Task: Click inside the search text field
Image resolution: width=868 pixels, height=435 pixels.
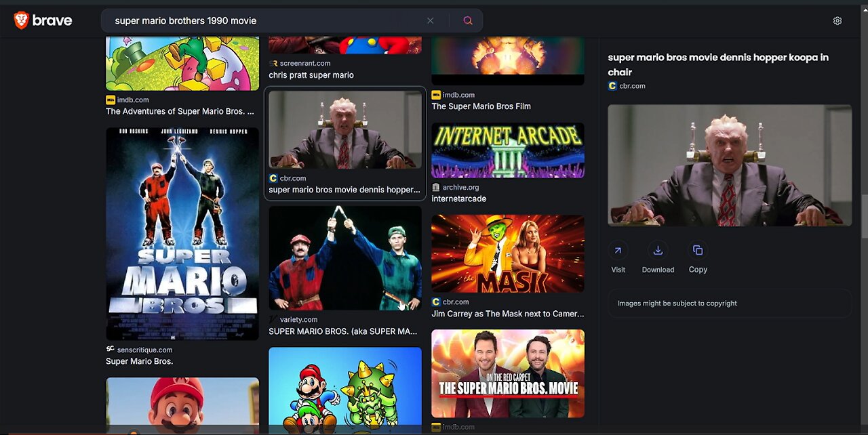Action: tap(264, 20)
